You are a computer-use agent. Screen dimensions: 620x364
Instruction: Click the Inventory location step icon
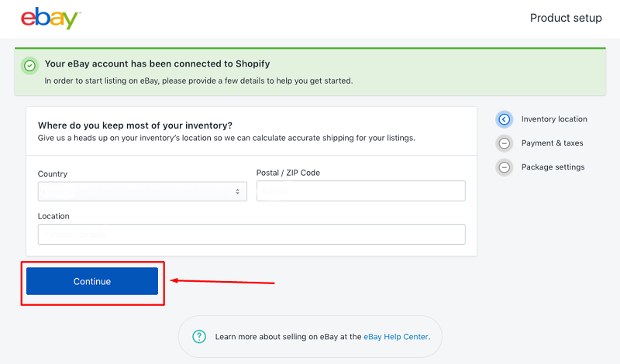(505, 119)
